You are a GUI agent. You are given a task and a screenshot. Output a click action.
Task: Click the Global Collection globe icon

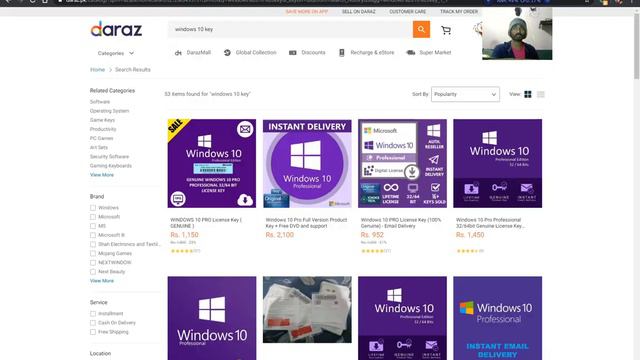pyautogui.click(x=227, y=53)
